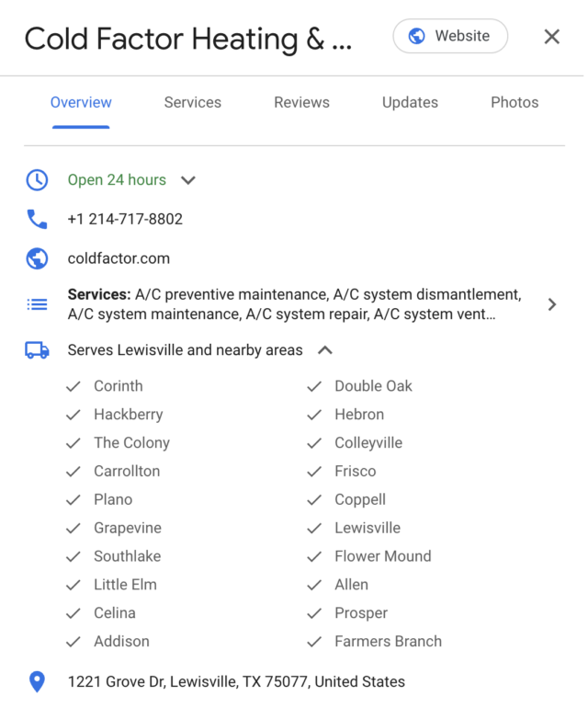588x719 pixels.
Task: Click the globe icon inside the Website button
Action: (x=417, y=37)
